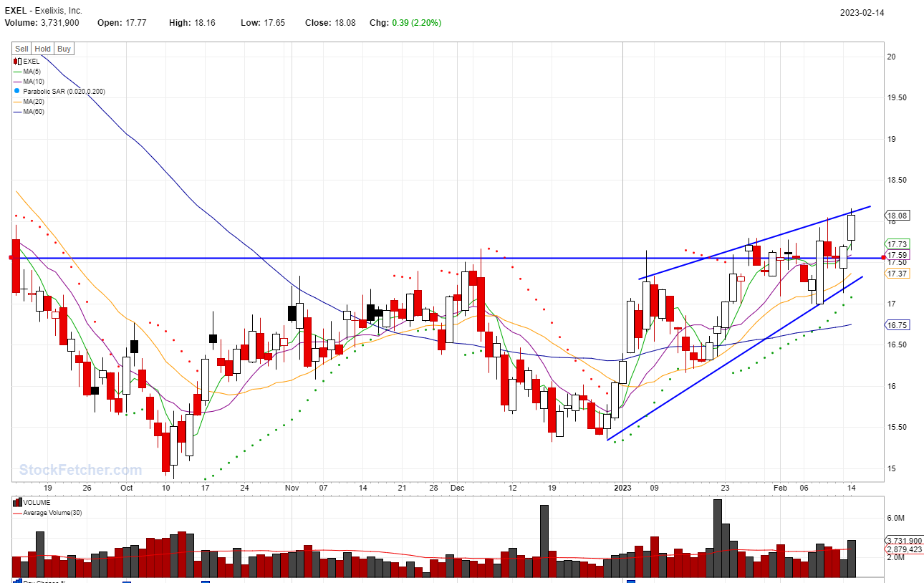
Task: Select the MA(20) orange legend entry
Action: pos(30,102)
